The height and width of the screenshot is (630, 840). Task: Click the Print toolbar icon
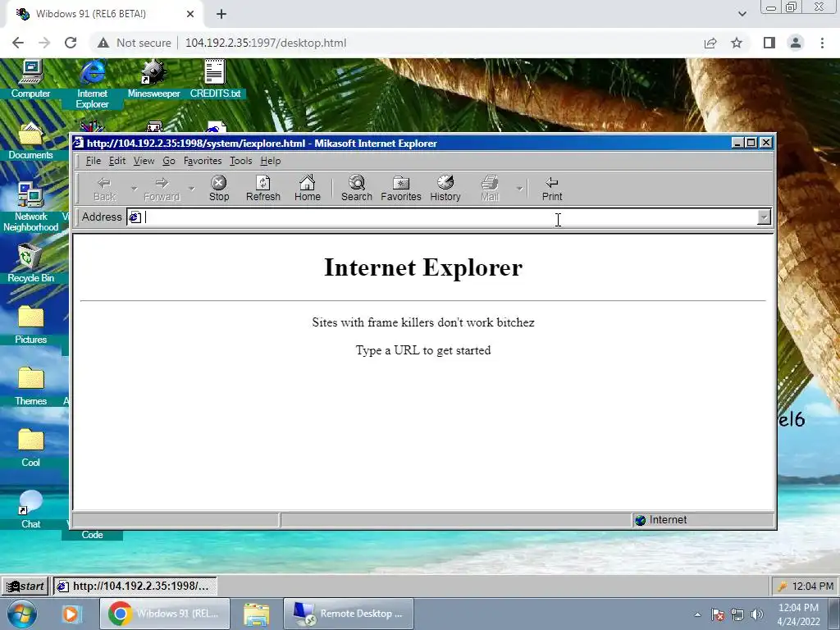pyautogui.click(x=552, y=189)
